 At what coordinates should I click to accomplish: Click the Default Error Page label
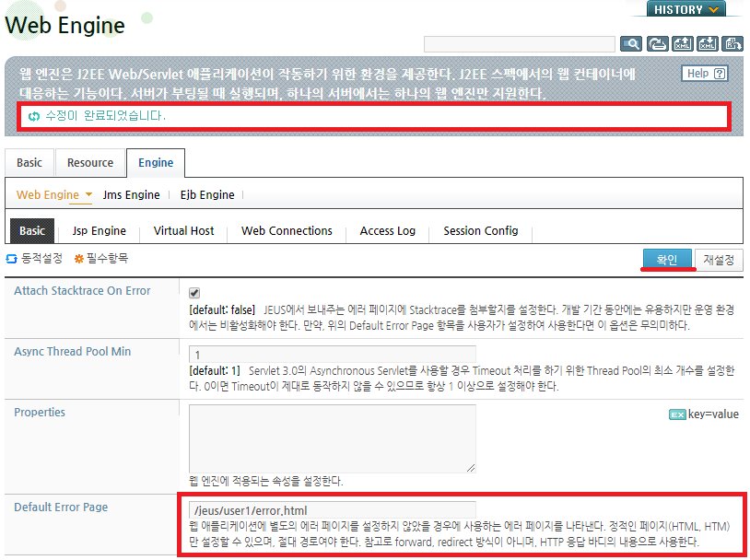coord(61,507)
